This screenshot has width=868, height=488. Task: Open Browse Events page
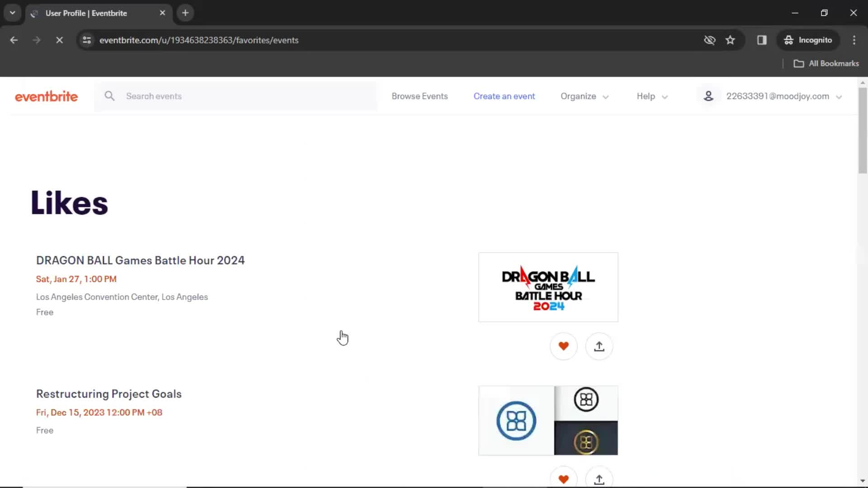tap(420, 96)
